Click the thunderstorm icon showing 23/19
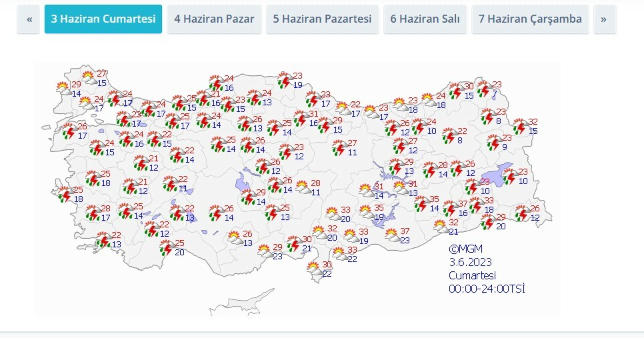This screenshot has width=644, height=338. click(284, 80)
